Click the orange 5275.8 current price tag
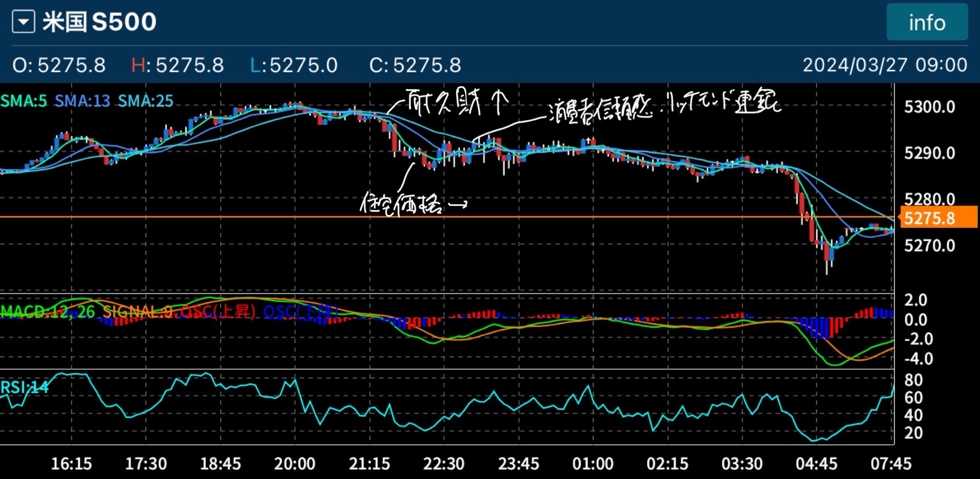980x479 pixels. pos(938,217)
